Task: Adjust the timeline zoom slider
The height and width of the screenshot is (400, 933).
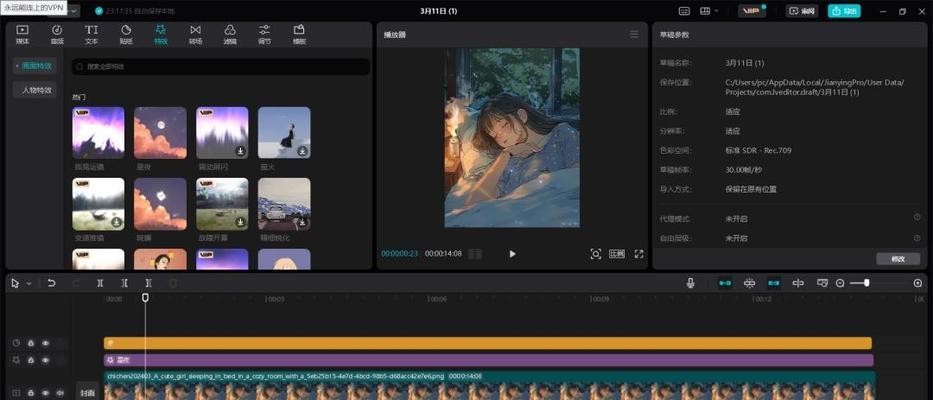Action: coord(867,283)
